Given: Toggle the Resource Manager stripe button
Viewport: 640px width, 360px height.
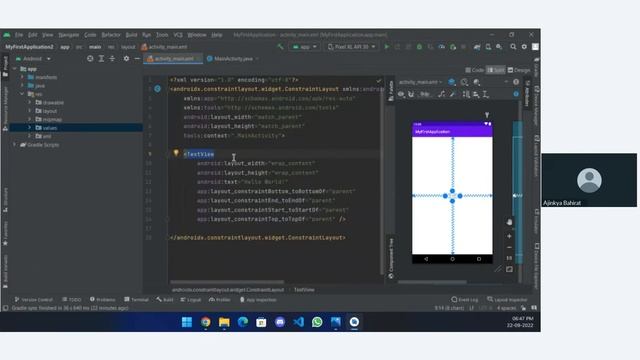Looking at the screenshot, I should click(5, 109).
